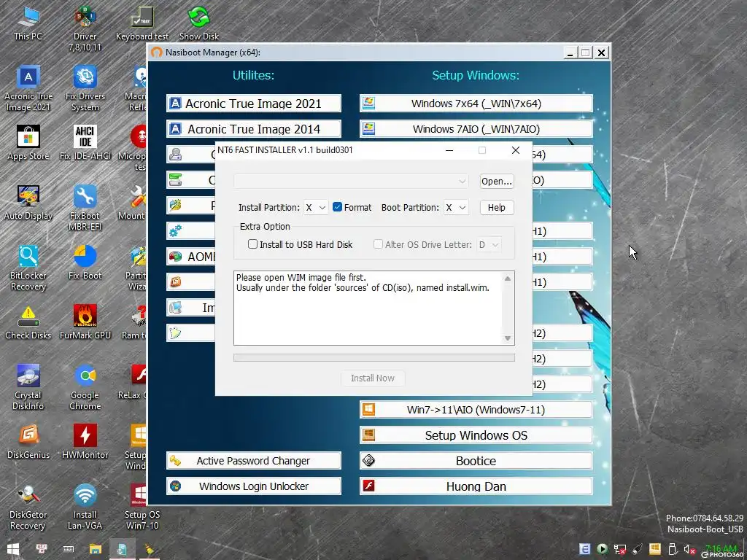747x560 pixels.
Task: Expand the Install Partition dropdown
Action: [315, 208]
